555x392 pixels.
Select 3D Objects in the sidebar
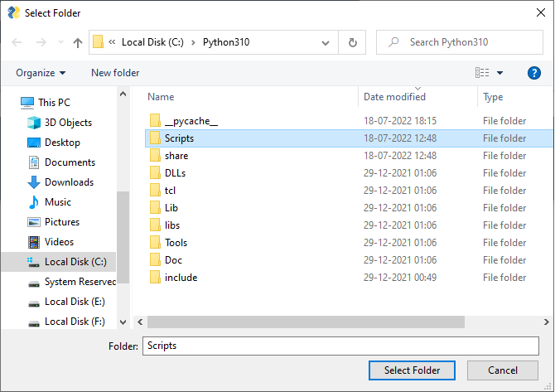click(68, 123)
